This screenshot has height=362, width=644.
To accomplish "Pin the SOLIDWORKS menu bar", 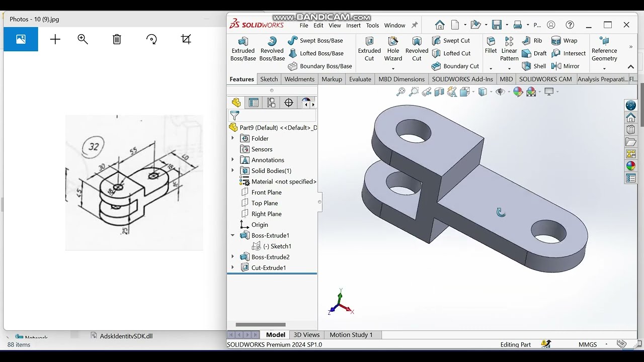I will point(415,25).
